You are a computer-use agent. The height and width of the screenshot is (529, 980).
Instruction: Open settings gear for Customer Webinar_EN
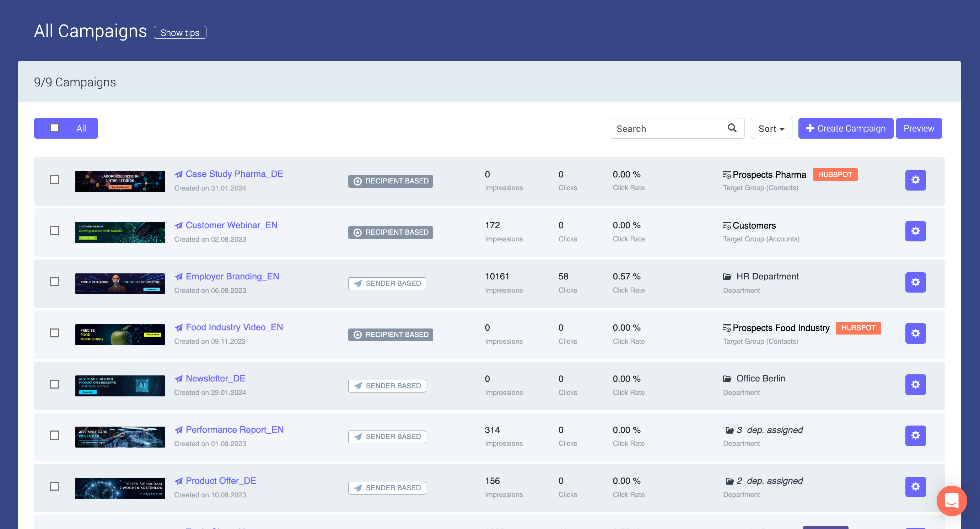pos(915,231)
